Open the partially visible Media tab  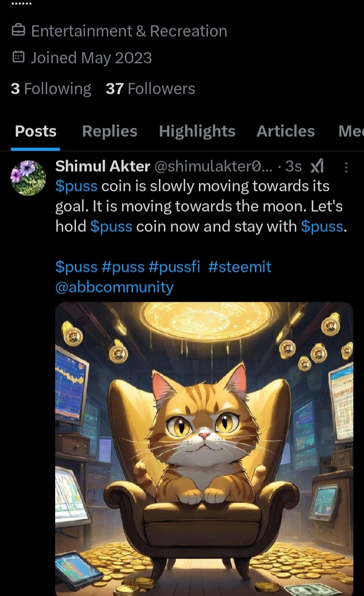(351, 131)
